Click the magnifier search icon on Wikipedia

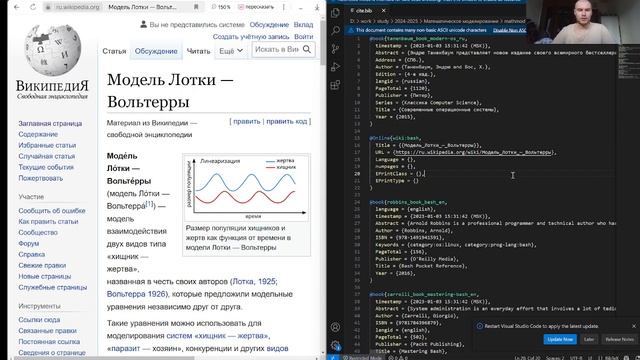point(307,49)
